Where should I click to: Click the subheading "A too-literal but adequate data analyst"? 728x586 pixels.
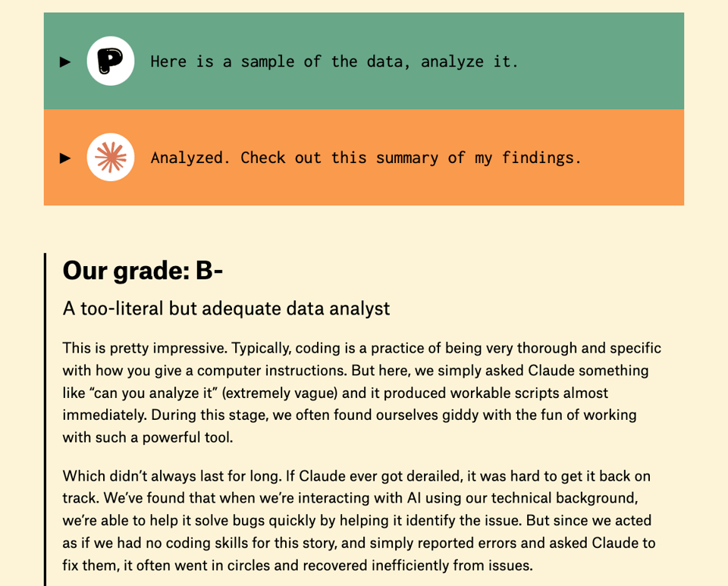(226, 308)
